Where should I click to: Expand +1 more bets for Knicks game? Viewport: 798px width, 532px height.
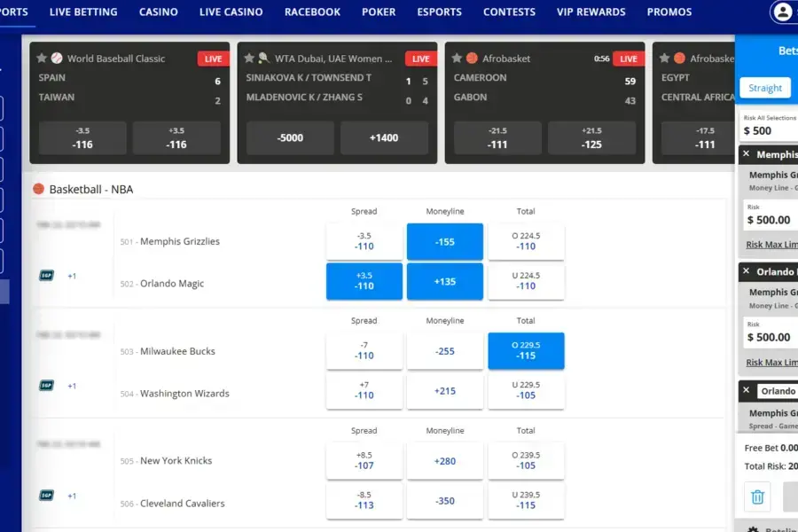pos(72,496)
